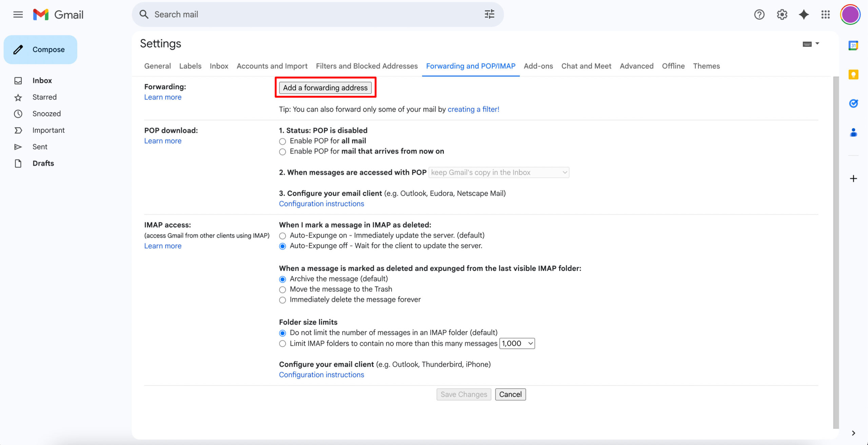This screenshot has width=868, height=445.
Task: Open the Themes tab
Action: pos(706,66)
